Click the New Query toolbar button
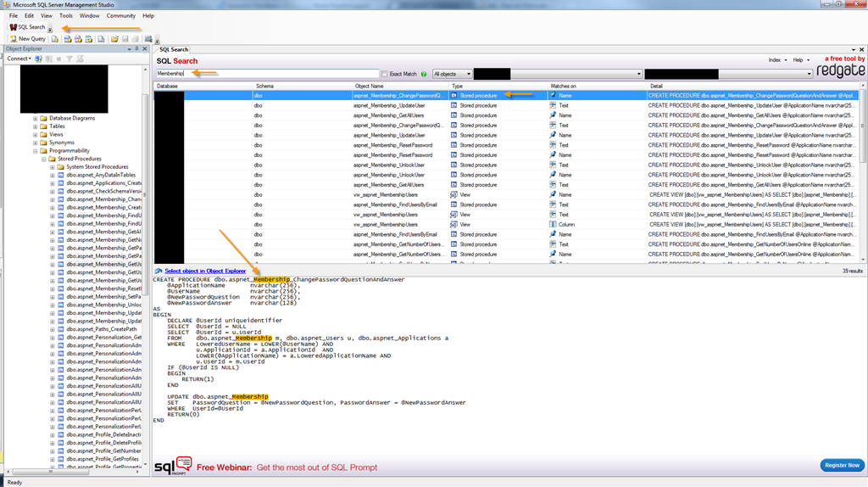Viewport: 868px width, 487px height. [27, 39]
